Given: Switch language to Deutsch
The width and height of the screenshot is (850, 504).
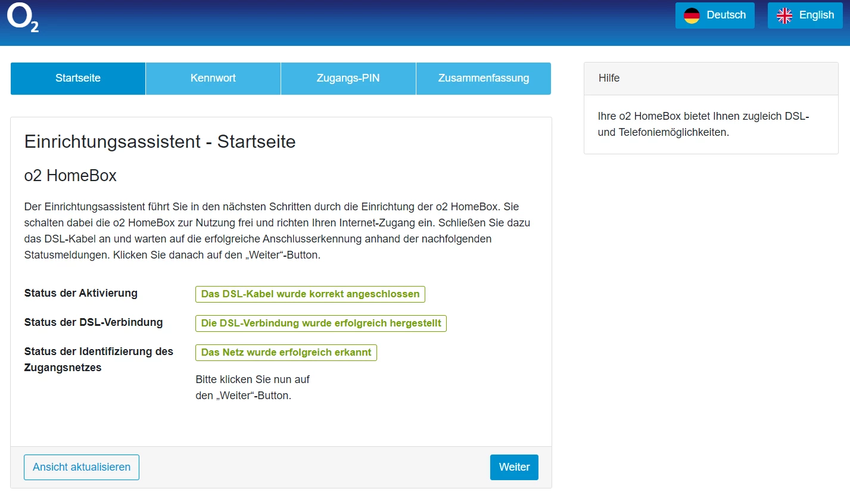Looking at the screenshot, I should click(715, 15).
